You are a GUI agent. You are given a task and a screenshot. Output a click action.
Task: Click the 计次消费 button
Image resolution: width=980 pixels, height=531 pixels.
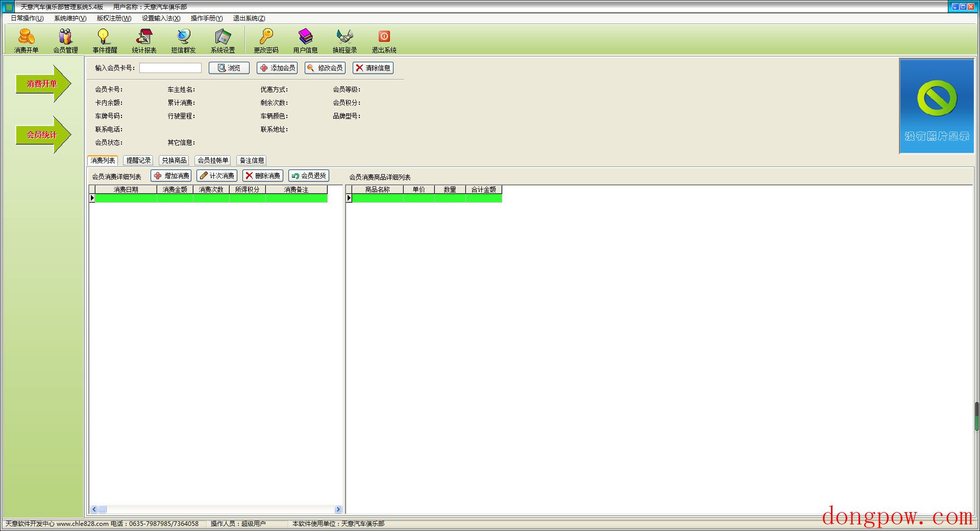217,176
